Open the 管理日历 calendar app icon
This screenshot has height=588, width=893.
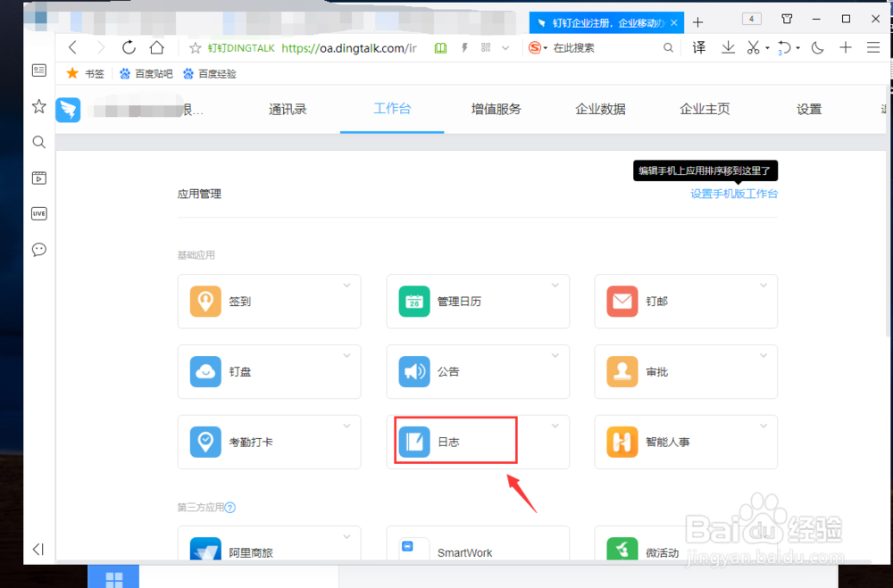(414, 301)
